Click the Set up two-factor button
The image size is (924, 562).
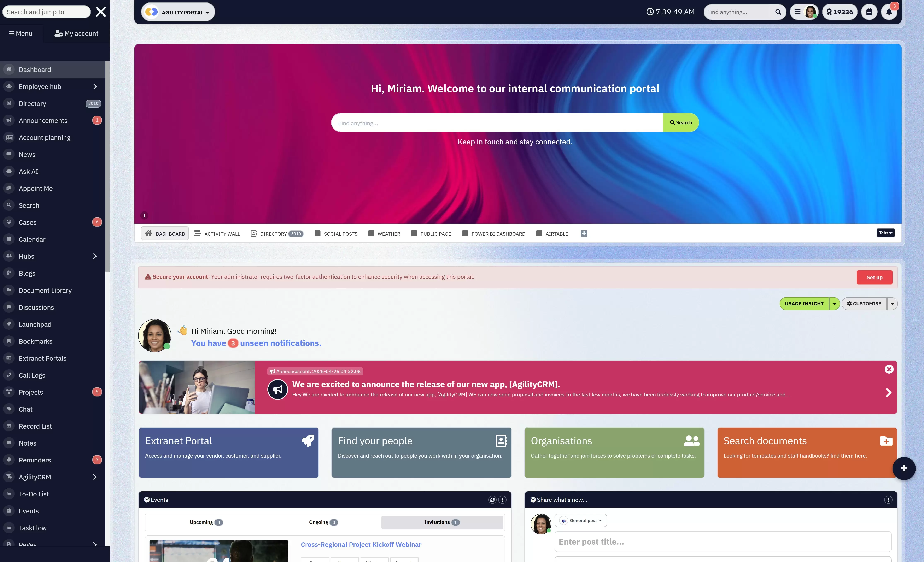pyautogui.click(x=874, y=277)
